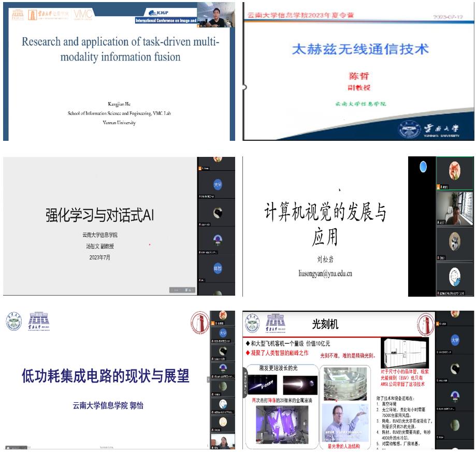Select the fox avatar participant tile
The image size is (476, 452).
[454, 172]
